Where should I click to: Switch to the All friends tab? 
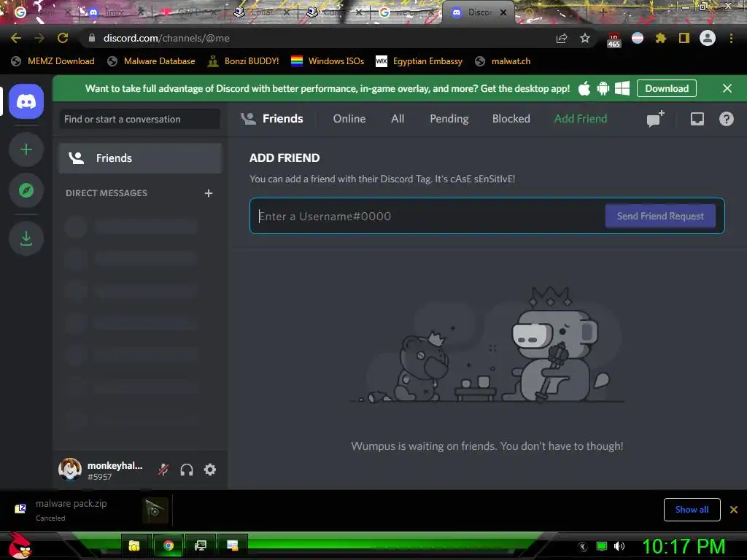coord(398,119)
